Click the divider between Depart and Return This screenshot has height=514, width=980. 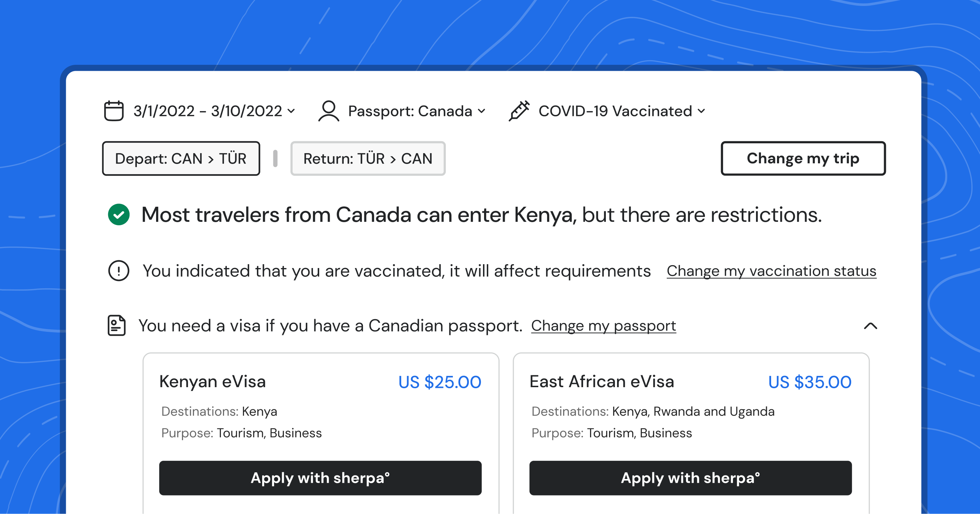tap(275, 158)
